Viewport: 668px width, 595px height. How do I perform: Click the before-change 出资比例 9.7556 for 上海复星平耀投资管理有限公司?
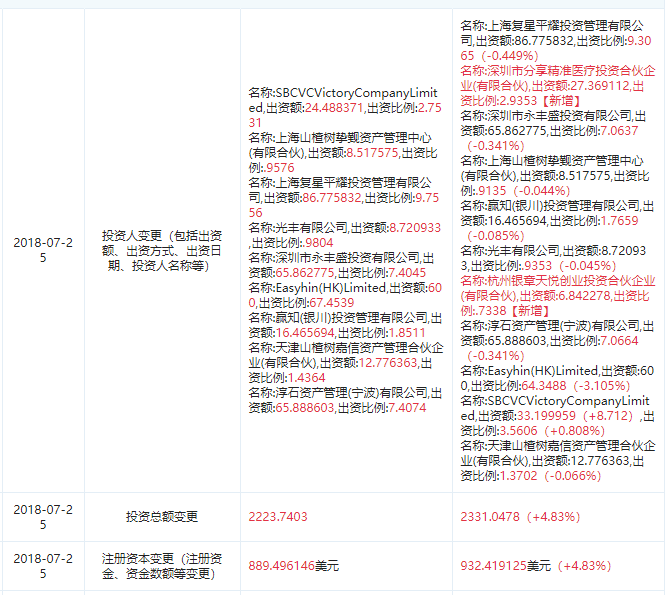click(x=344, y=205)
